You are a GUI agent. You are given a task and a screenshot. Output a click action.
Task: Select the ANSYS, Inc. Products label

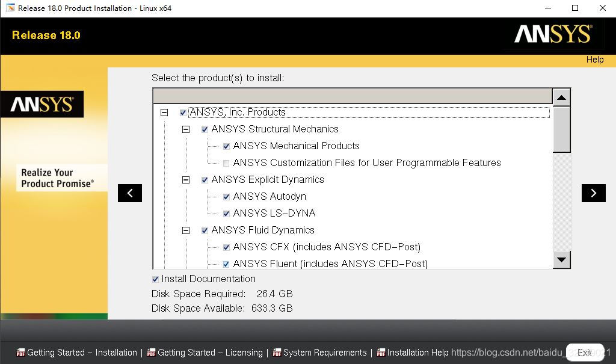pos(238,113)
